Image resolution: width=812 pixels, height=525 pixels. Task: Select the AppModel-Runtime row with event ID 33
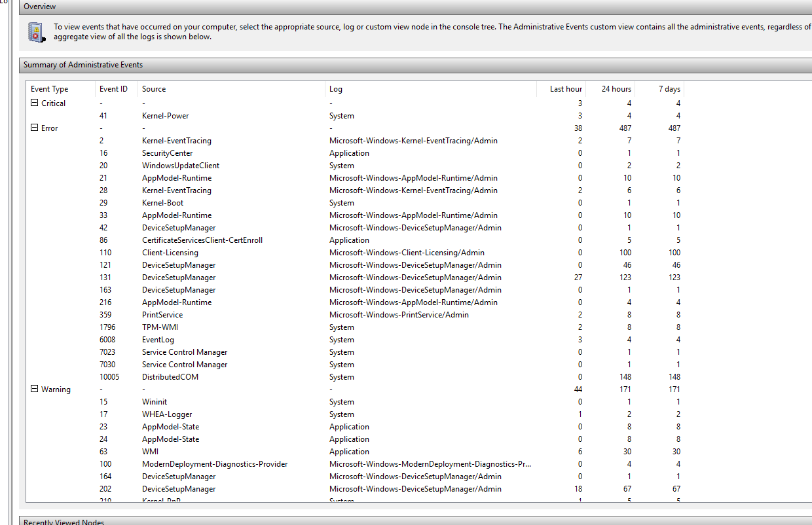pyautogui.click(x=356, y=215)
